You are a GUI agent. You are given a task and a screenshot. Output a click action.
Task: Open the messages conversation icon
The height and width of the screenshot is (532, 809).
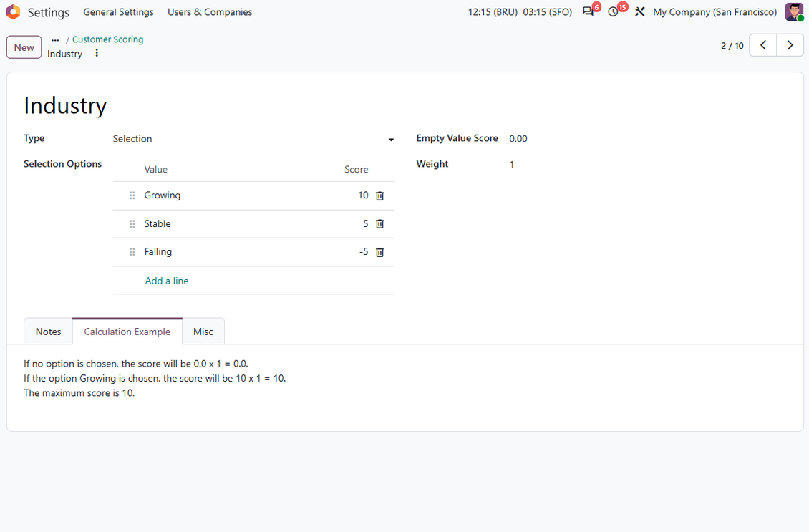588,12
